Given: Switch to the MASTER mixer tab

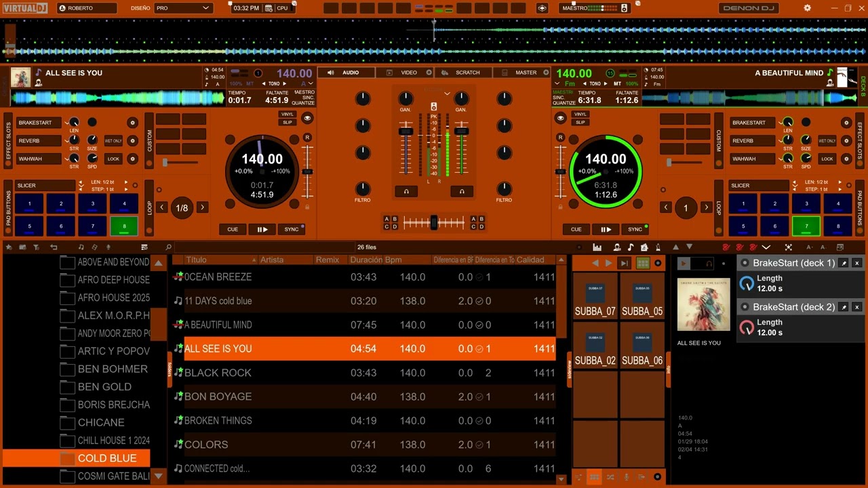Looking at the screenshot, I should pos(521,73).
